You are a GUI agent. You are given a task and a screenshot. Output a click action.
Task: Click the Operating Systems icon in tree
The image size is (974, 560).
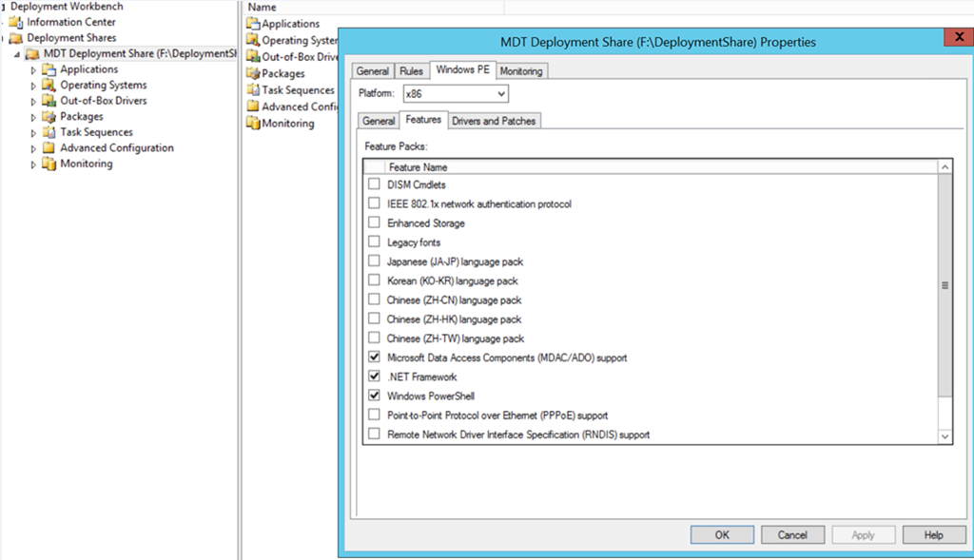49,85
